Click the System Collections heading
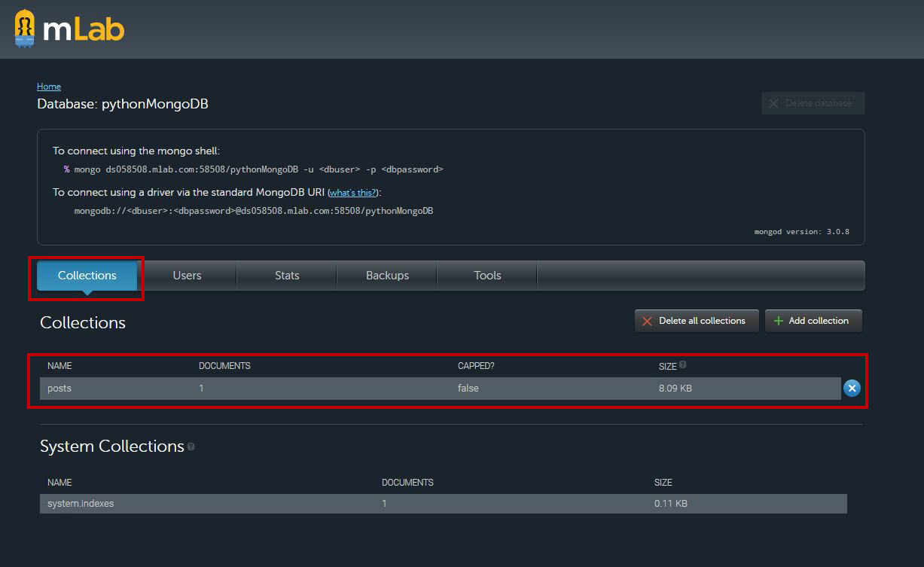Image resolution: width=924 pixels, height=567 pixels. (x=112, y=447)
